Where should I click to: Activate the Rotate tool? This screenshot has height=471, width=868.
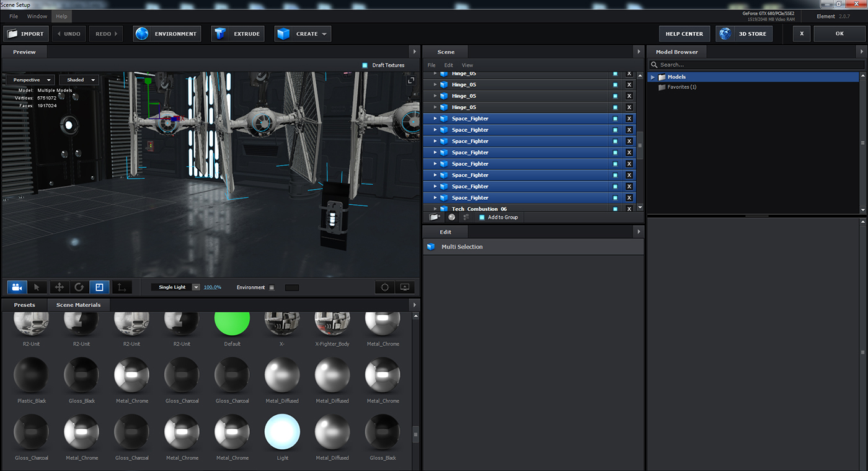pyautogui.click(x=79, y=287)
